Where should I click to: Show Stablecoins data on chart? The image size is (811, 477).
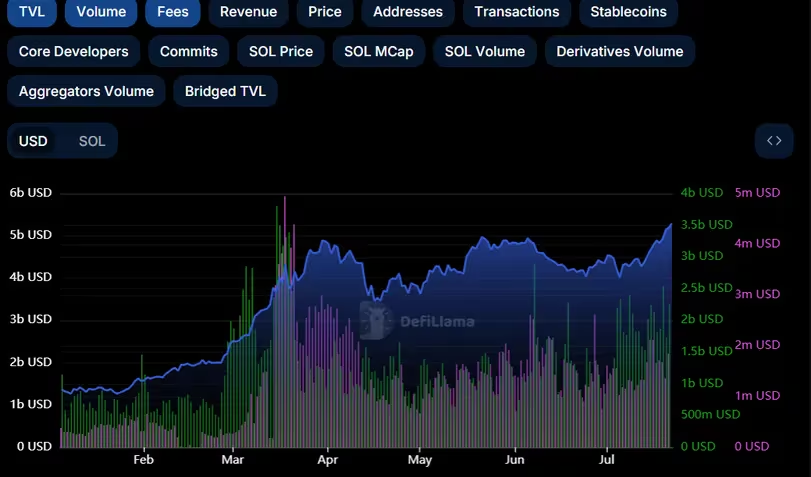(628, 12)
